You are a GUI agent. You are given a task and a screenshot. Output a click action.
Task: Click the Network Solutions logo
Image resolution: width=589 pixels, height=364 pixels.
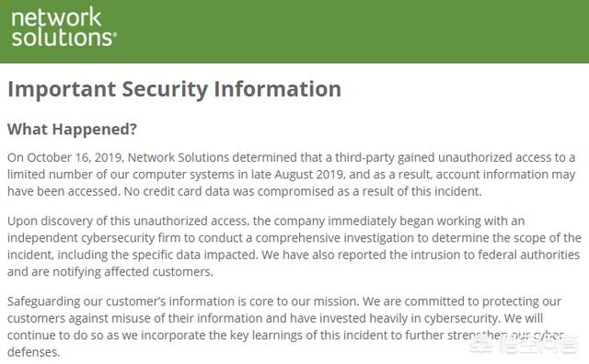pos(64,28)
